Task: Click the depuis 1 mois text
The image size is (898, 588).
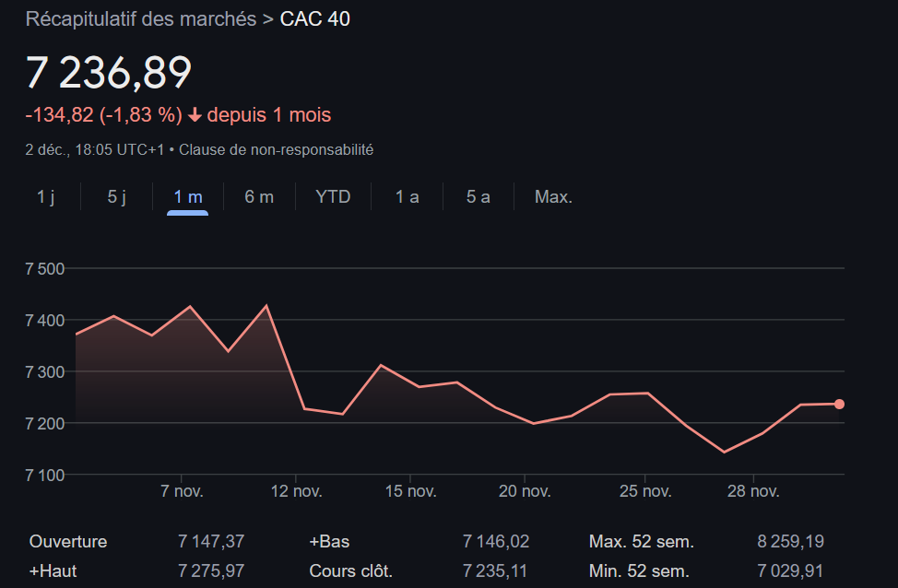Action: [269, 115]
